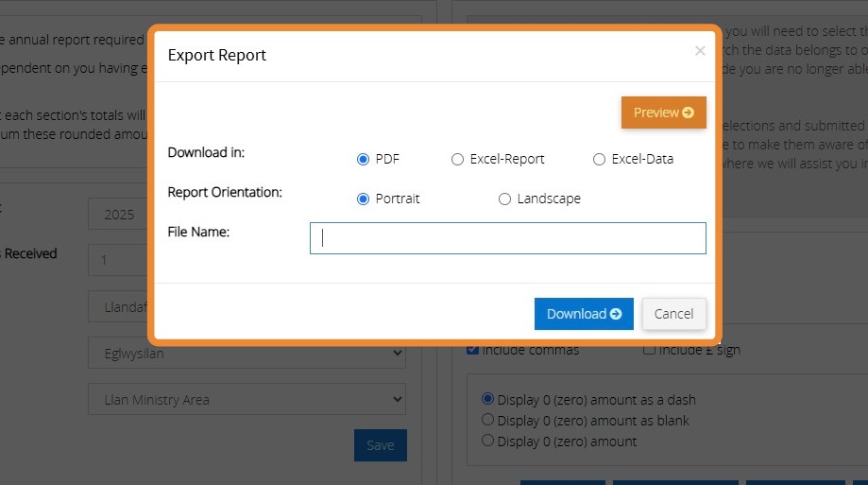The width and height of the screenshot is (868, 485).
Task: Click the 'File Name:' label
Action: point(198,232)
